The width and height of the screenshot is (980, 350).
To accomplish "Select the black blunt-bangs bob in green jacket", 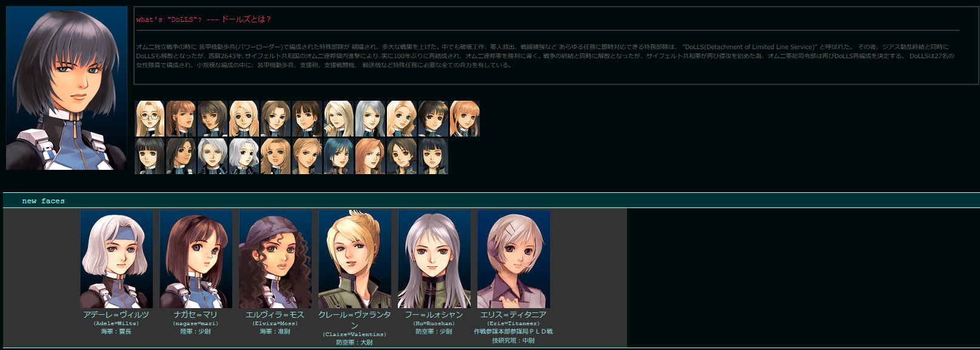I will (x=434, y=156).
